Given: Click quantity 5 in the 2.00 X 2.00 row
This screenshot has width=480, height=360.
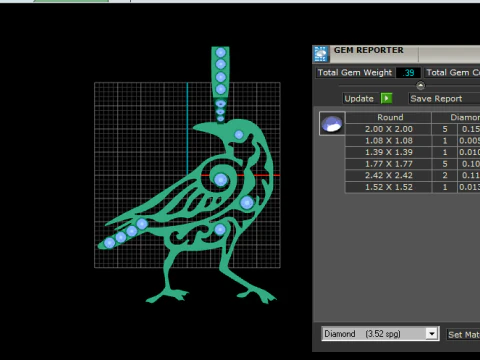Looking at the screenshot, I should tap(445, 129).
